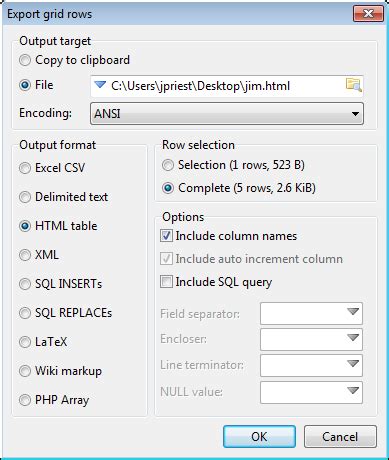Close the Export grid rows dialog
Screen dimensions: 389x460
coord(368,14)
